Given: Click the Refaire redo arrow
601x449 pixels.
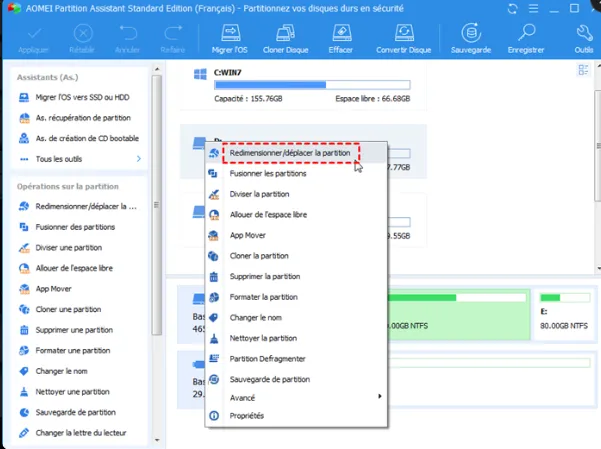Looking at the screenshot, I should pos(173,39).
